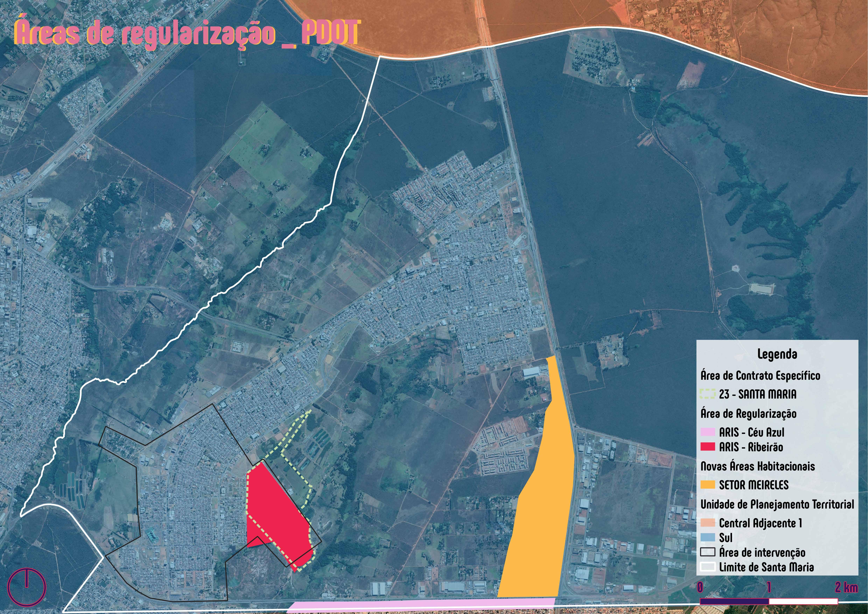Screen dimensions: 868x614
Task: Click the white Limite de Santa Maria symbol
Action: click(708, 567)
